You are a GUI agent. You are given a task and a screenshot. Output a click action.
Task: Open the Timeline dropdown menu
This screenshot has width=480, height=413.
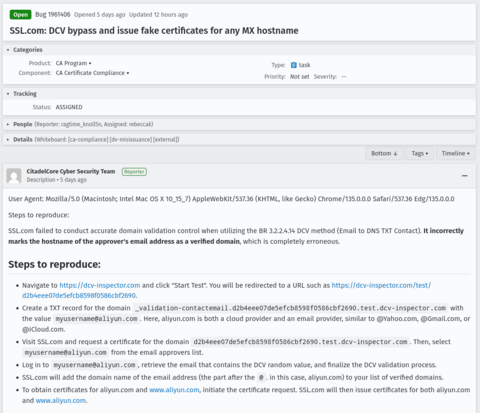pyautogui.click(x=456, y=153)
